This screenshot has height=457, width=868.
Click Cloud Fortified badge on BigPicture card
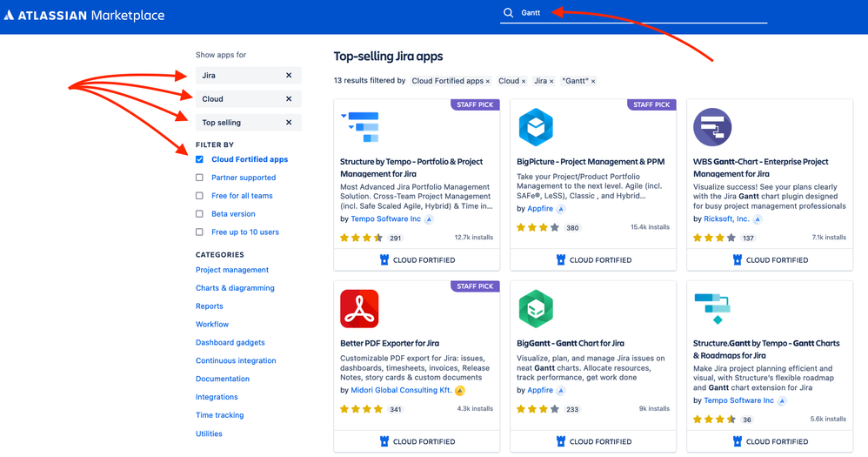click(593, 259)
